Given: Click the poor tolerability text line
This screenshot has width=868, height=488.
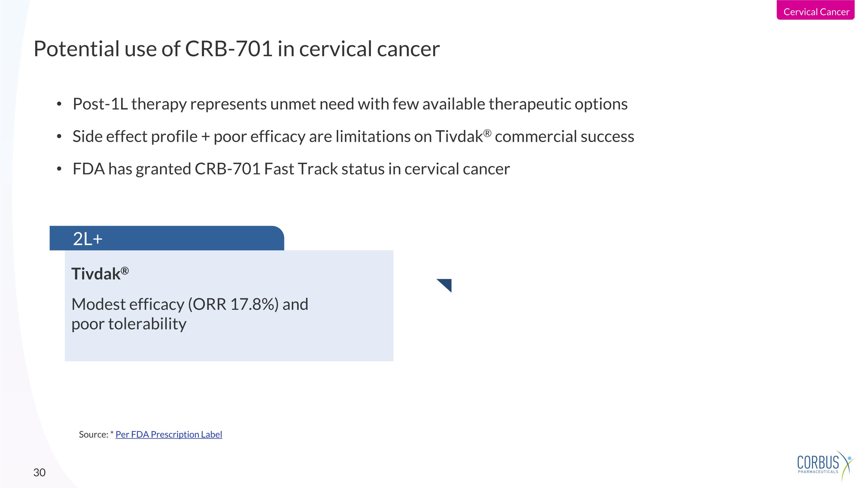Looking at the screenshot, I should pos(129,324).
